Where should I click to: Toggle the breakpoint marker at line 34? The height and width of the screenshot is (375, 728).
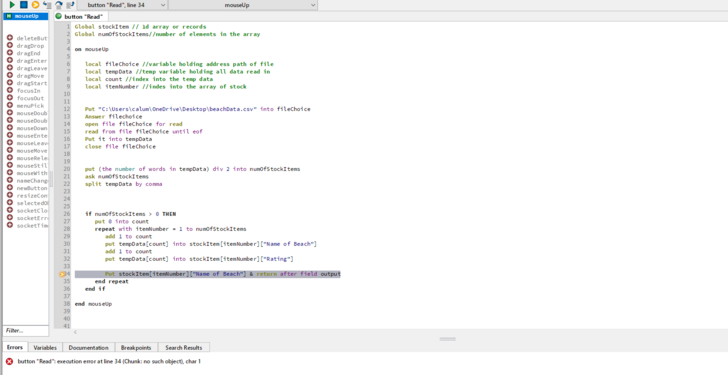point(62,274)
